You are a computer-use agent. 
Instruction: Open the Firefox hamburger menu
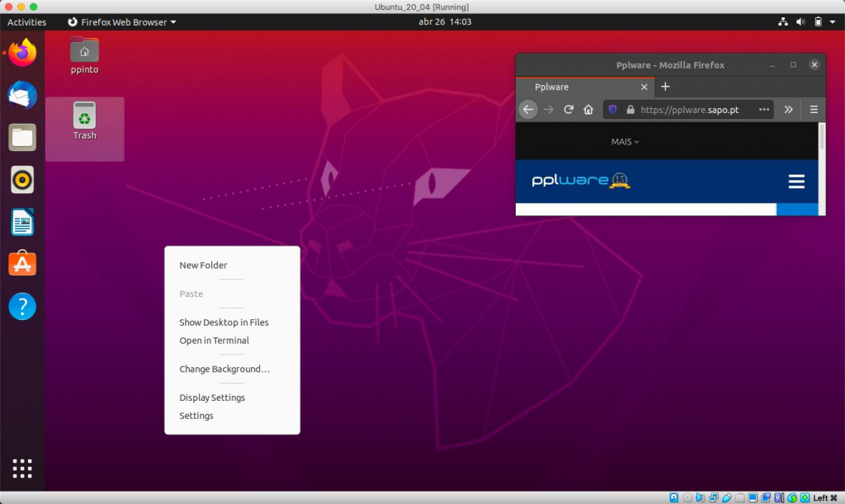pos(813,109)
